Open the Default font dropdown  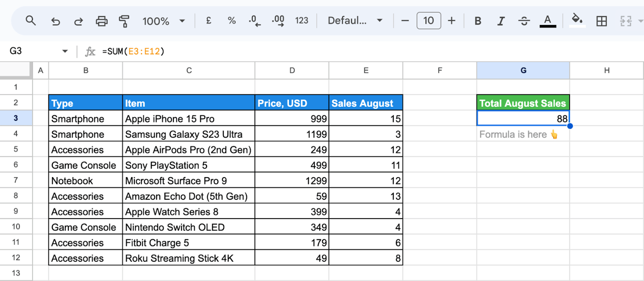pyautogui.click(x=355, y=20)
